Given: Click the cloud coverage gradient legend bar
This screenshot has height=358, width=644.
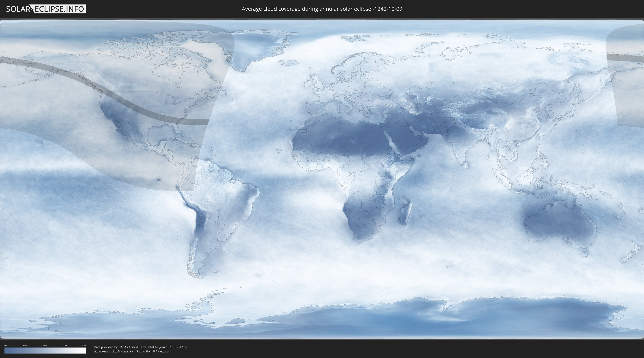Looking at the screenshot, I should [x=45, y=350].
